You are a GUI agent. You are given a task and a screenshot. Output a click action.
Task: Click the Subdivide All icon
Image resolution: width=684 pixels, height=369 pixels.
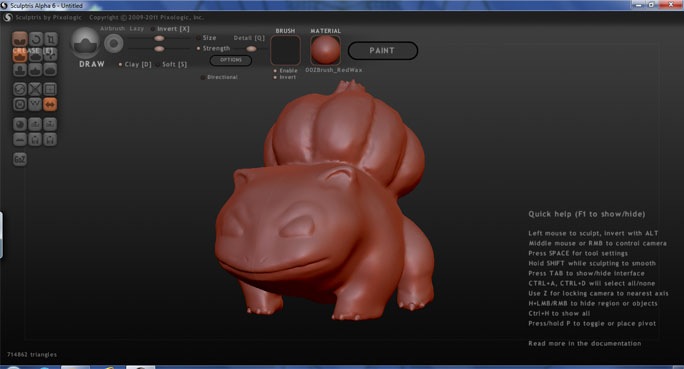50,89
